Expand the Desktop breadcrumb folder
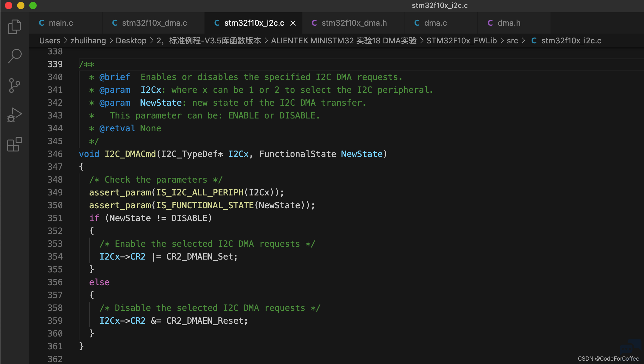This screenshot has width=644, height=364. coord(131,41)
